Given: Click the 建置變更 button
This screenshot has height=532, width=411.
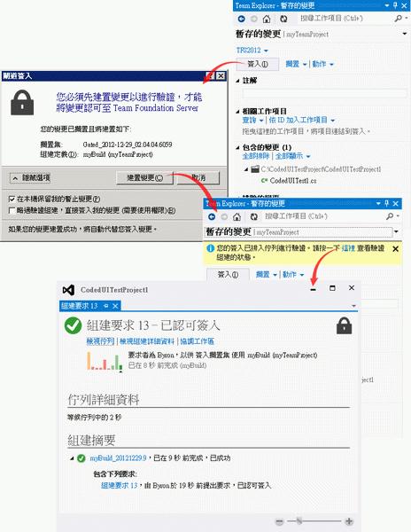Looking at the screenshot, I should pyautogui.click(x=144, y=178).
